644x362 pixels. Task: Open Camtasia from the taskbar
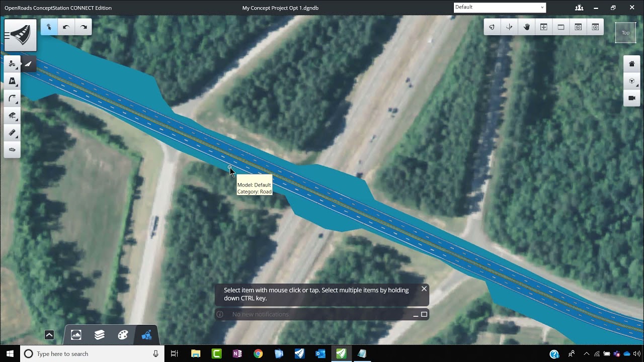pos(217,354)
